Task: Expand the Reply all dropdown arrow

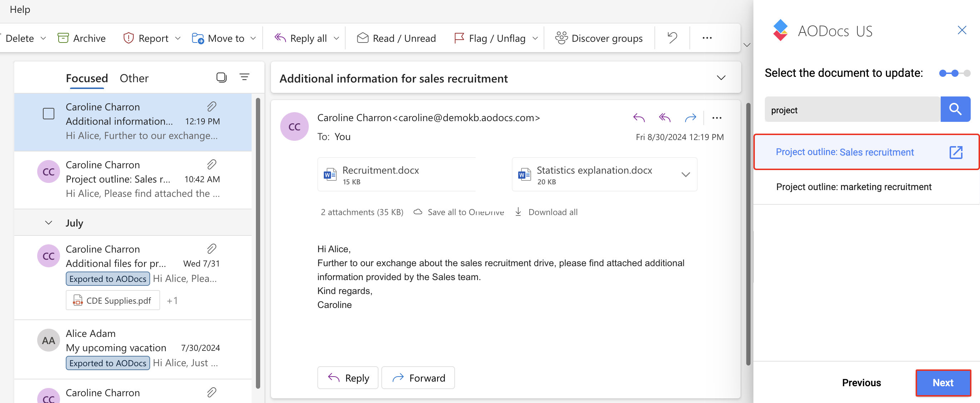Action: pyautogui.click(x=336, y=38)
